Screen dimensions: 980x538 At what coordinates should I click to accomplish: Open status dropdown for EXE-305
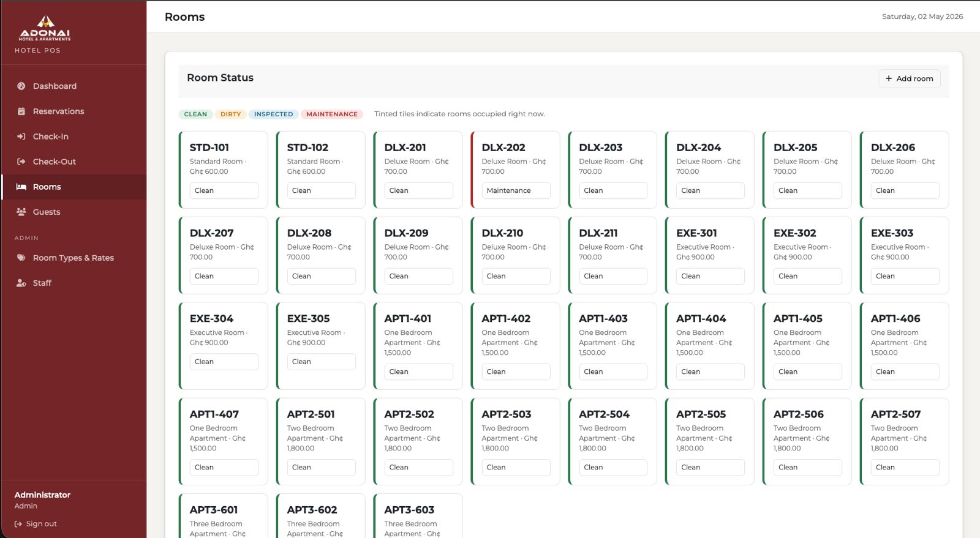(321, 362)
